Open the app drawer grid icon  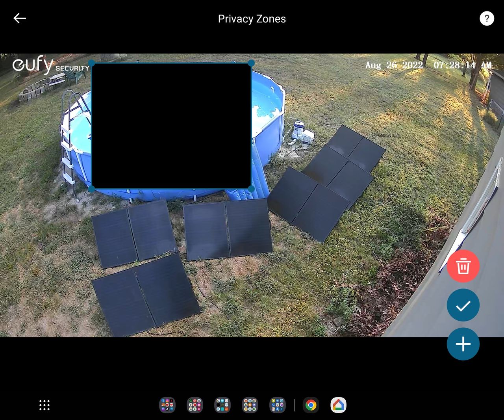44,405
